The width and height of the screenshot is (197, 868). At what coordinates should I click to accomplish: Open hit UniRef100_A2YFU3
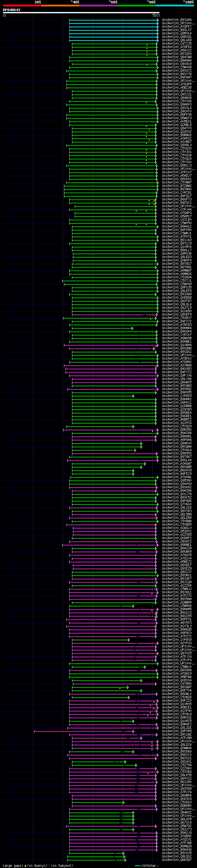click(176, 643)
